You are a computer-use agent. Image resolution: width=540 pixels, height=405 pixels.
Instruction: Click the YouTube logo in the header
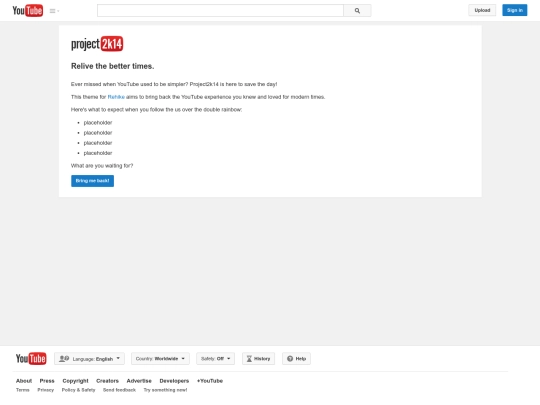point(28,11)
